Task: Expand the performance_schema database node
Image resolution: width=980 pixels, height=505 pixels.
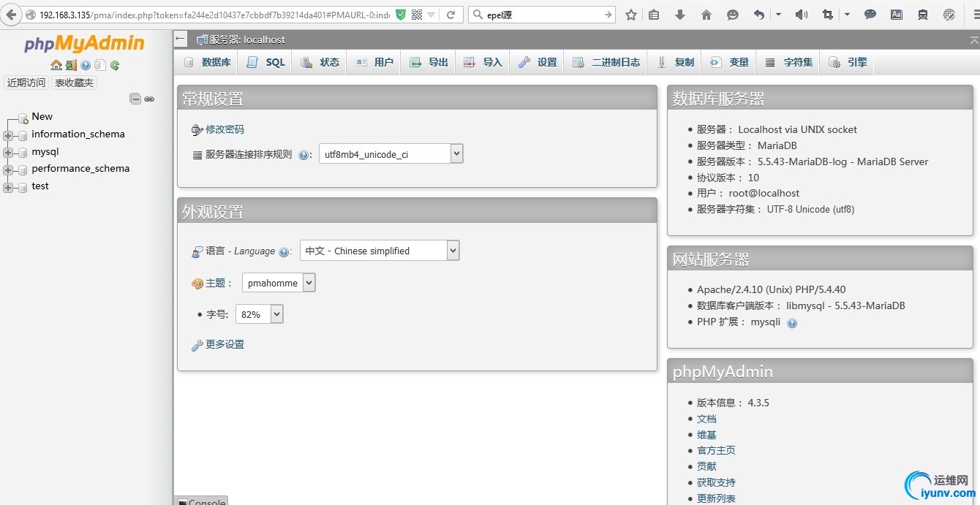Action: point(8,170)
